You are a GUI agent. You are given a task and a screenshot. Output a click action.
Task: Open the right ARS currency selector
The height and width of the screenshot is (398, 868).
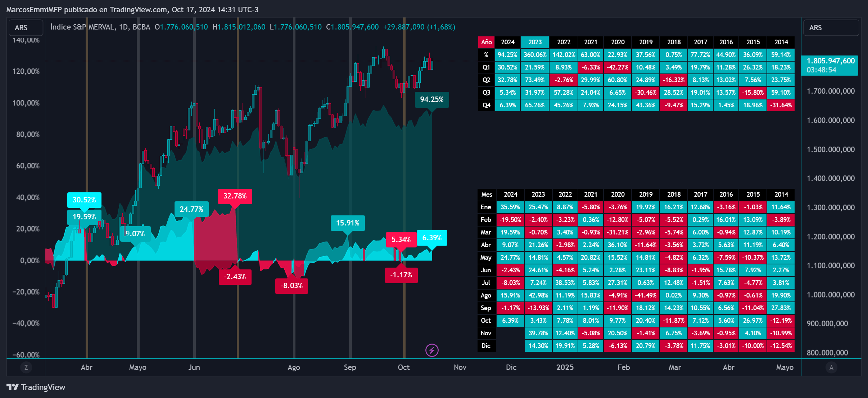pyautogui.click(x=831, y=28)
